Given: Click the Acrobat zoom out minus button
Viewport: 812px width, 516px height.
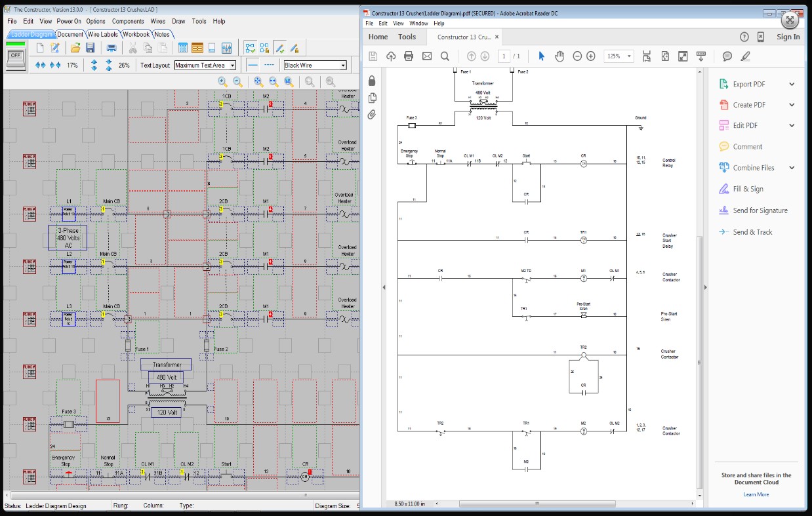Looking at the screenshot, I should 577,56.
